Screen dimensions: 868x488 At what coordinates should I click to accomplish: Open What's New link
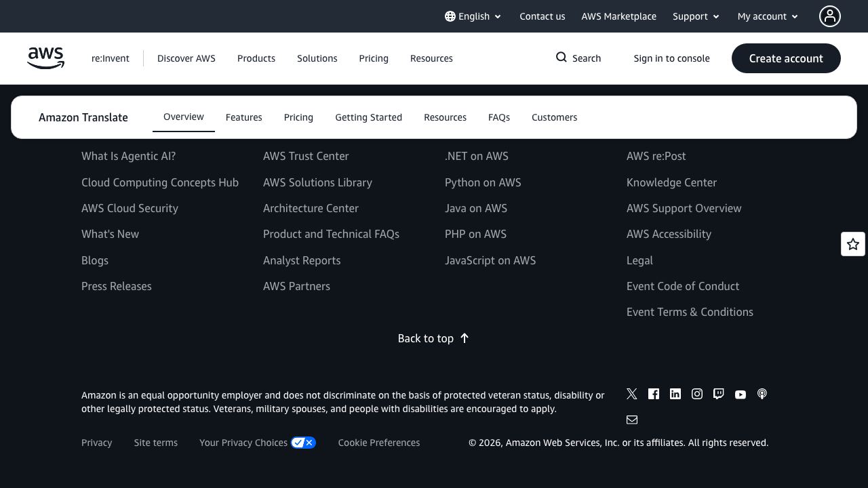[x=110, y=234]
